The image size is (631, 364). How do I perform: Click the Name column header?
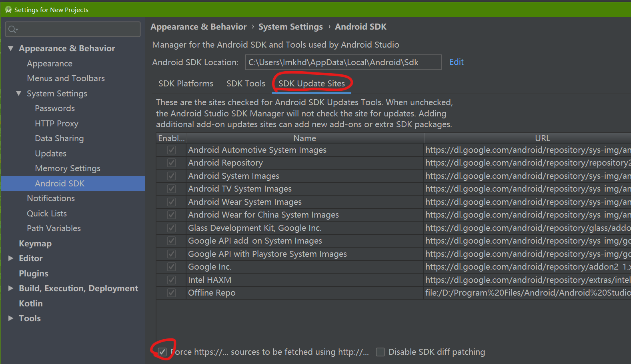coord(305,138)
